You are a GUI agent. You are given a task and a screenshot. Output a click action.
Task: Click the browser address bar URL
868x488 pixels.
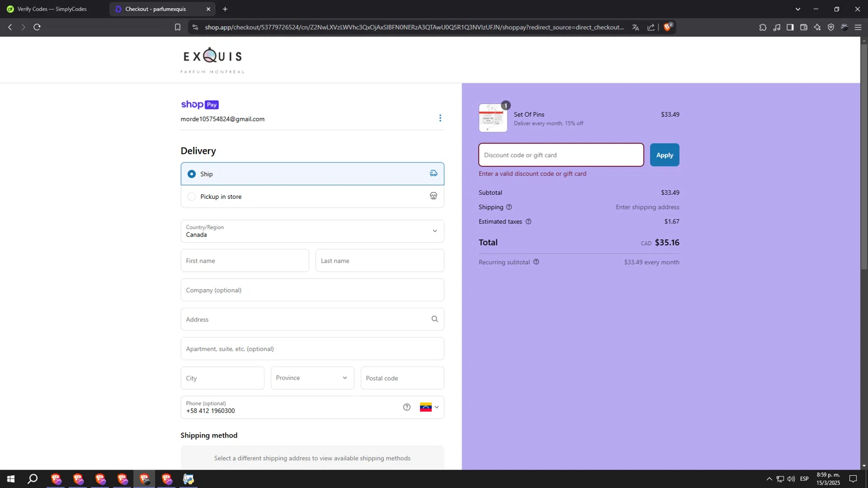point(414,27)
